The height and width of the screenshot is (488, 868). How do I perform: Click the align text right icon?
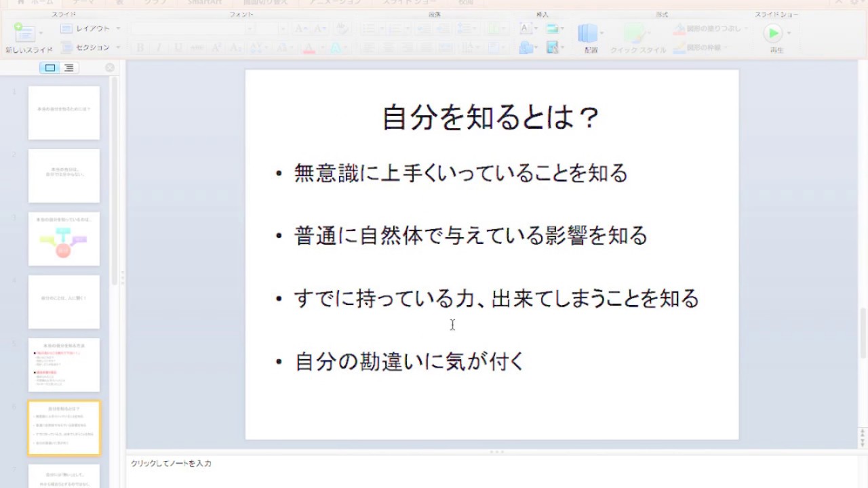tap(407, 47)
